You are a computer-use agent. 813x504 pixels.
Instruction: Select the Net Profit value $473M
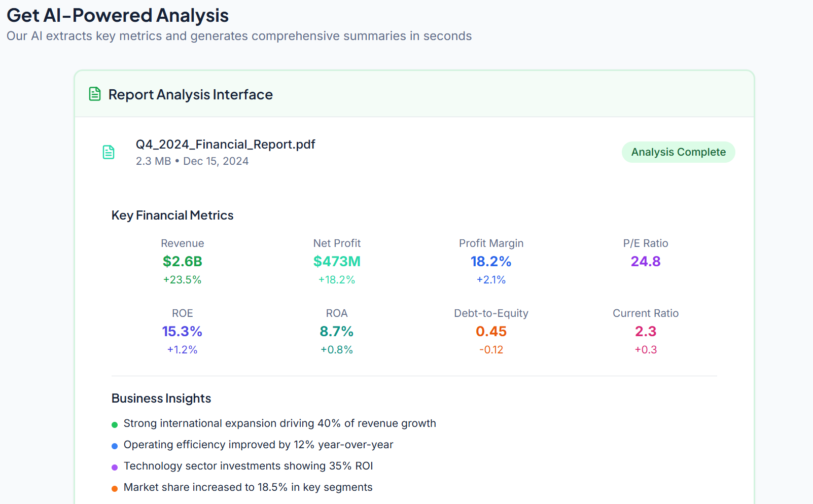coord(337,261)
